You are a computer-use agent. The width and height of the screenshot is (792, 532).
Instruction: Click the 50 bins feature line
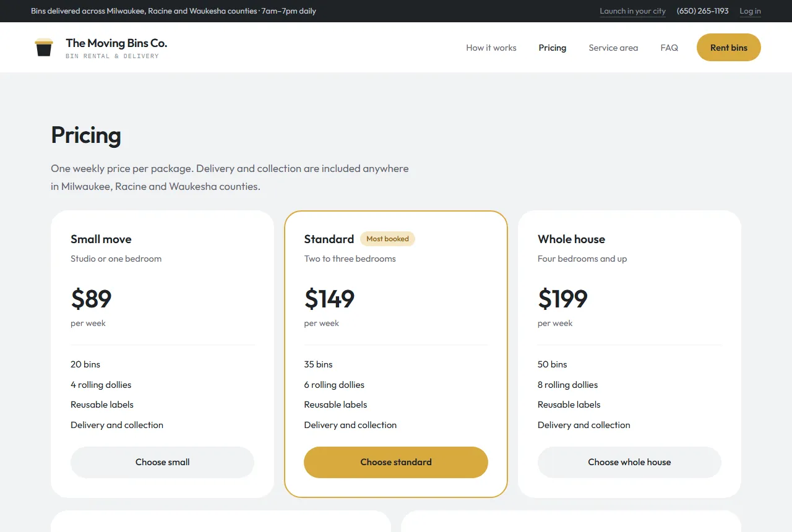click(553, 364)
